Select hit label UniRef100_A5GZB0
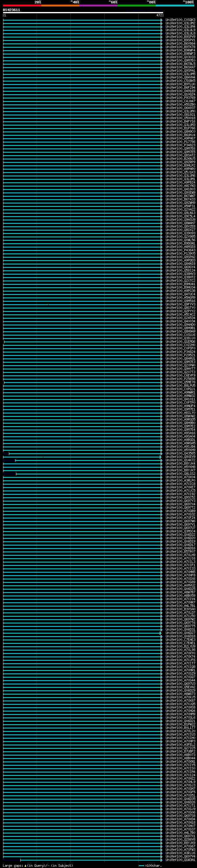 click(180, 104)
